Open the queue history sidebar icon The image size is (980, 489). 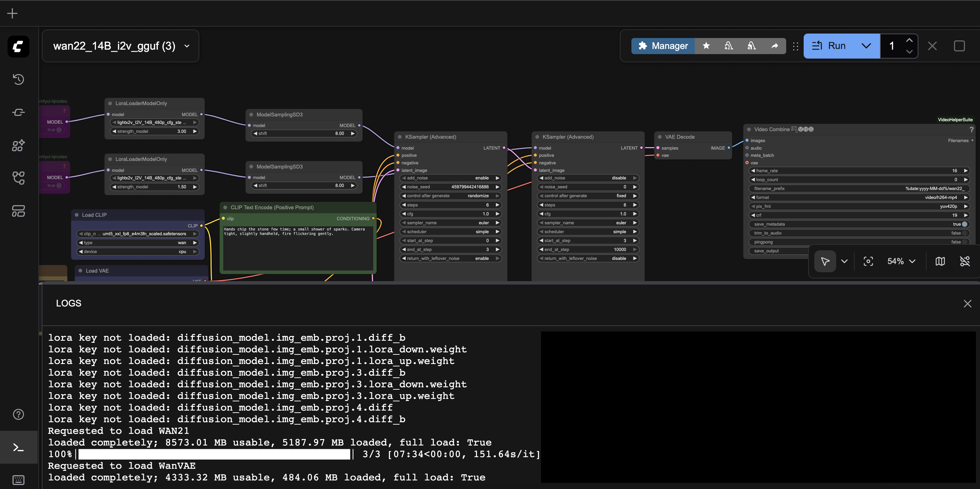pos(18,79)
